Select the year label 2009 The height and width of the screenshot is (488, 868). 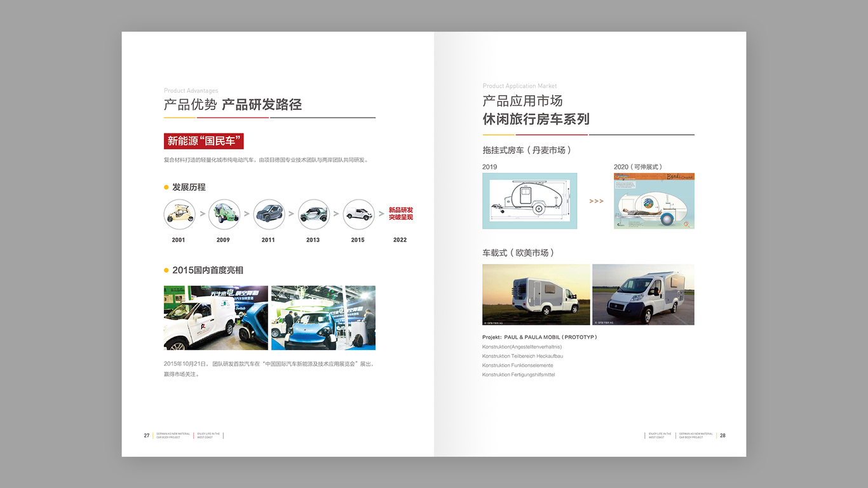(223, 240)
